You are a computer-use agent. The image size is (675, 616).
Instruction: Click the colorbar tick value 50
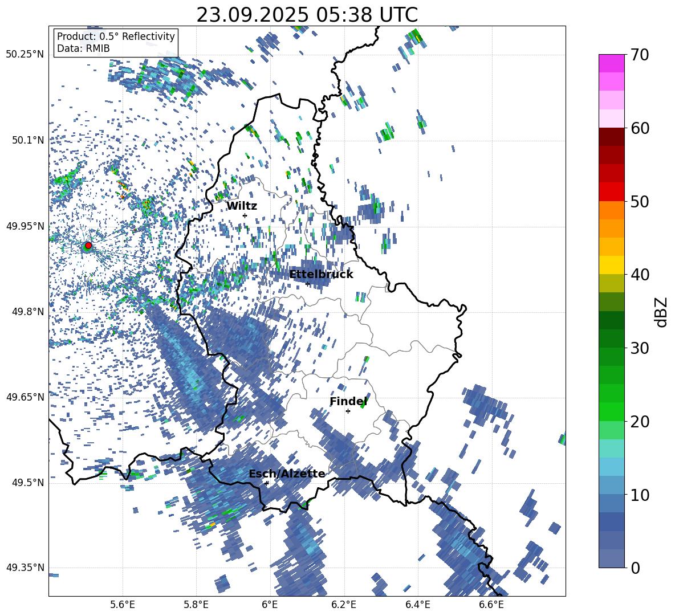pyautogui.click(x=640, y=202)
